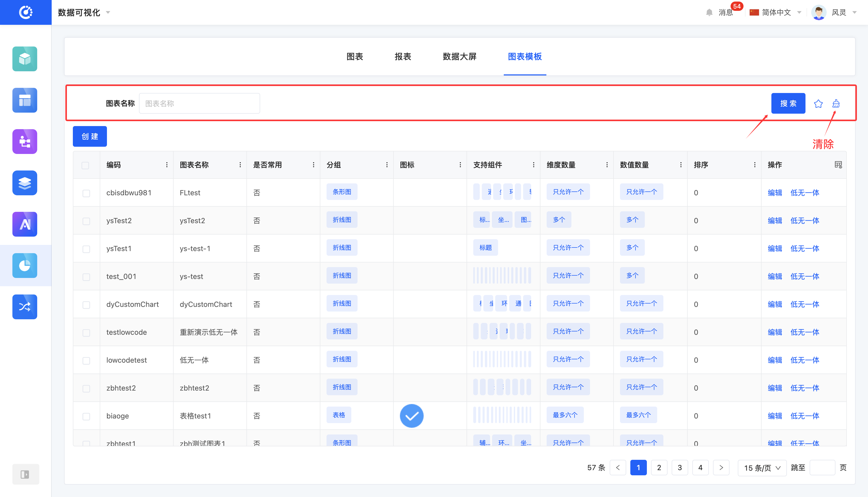Viewport: 868px width, 497px height.
Task: Click the stacked layers sidebar icon
Action: tap(25, 183)
